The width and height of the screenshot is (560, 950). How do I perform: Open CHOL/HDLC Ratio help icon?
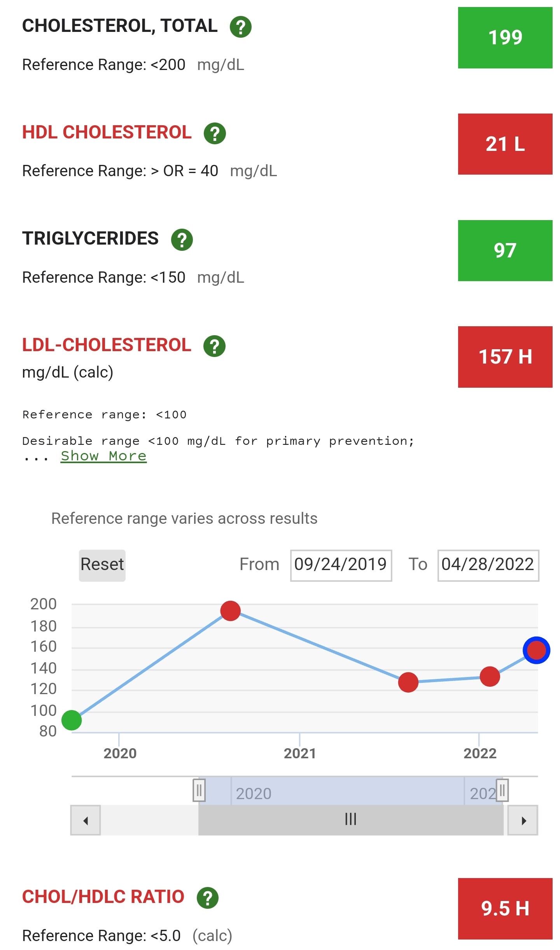tap(208, 898)
